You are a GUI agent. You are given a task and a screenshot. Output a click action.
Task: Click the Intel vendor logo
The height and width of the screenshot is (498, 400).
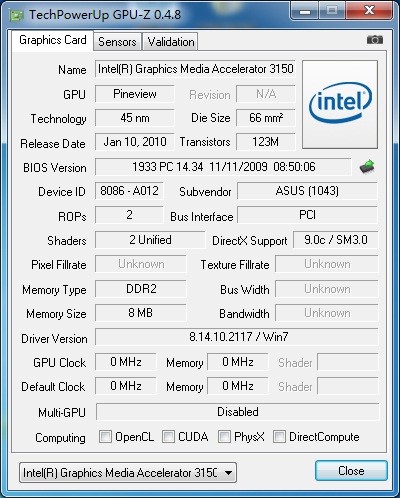pyautogui.click(x=340, y=104)
